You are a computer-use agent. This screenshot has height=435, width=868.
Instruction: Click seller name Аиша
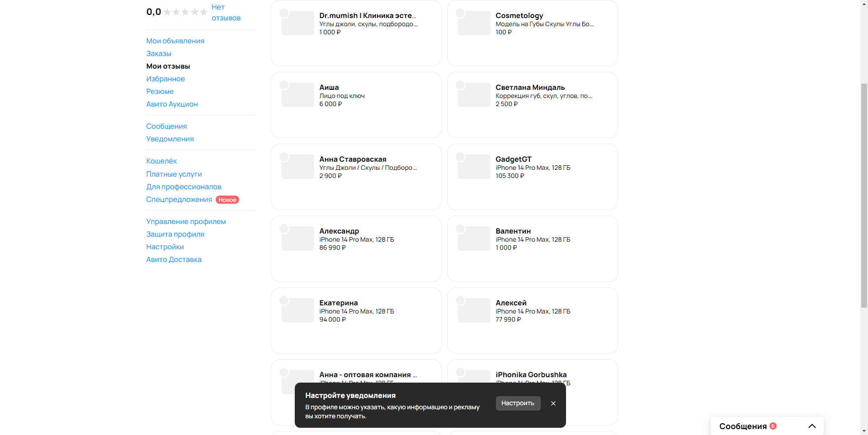coord(329,87)
